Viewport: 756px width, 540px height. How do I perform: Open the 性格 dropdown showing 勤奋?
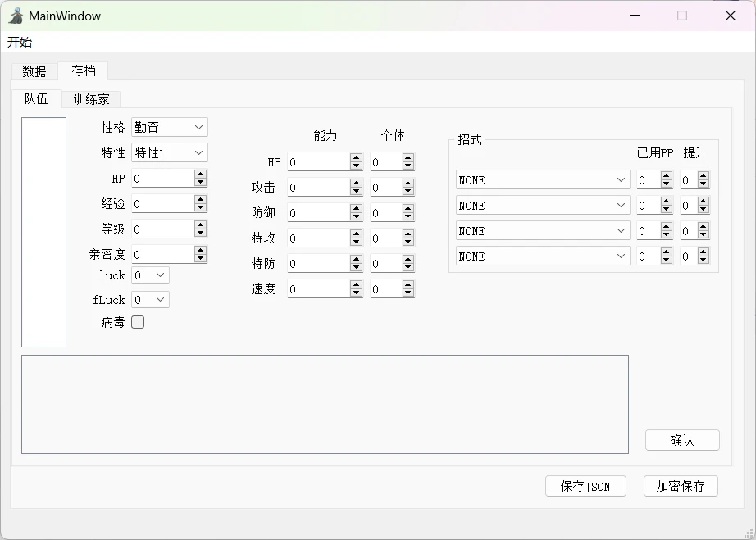tap(169, 127)
